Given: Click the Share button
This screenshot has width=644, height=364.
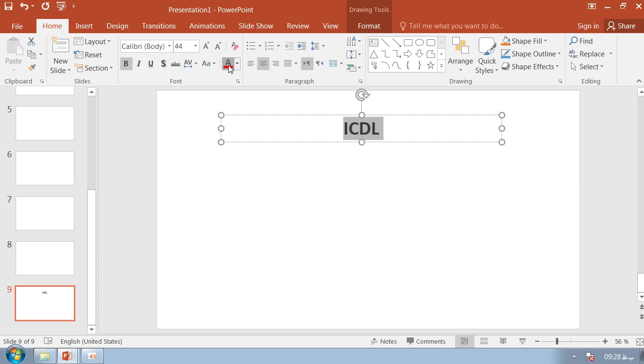Looking at the screenshot, I should 622,26.
